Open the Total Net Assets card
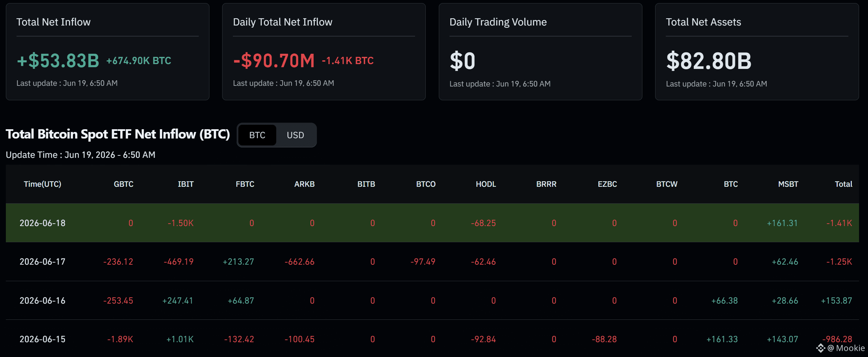Viewport: 868px width, 357px height. [x=757, y=52]
